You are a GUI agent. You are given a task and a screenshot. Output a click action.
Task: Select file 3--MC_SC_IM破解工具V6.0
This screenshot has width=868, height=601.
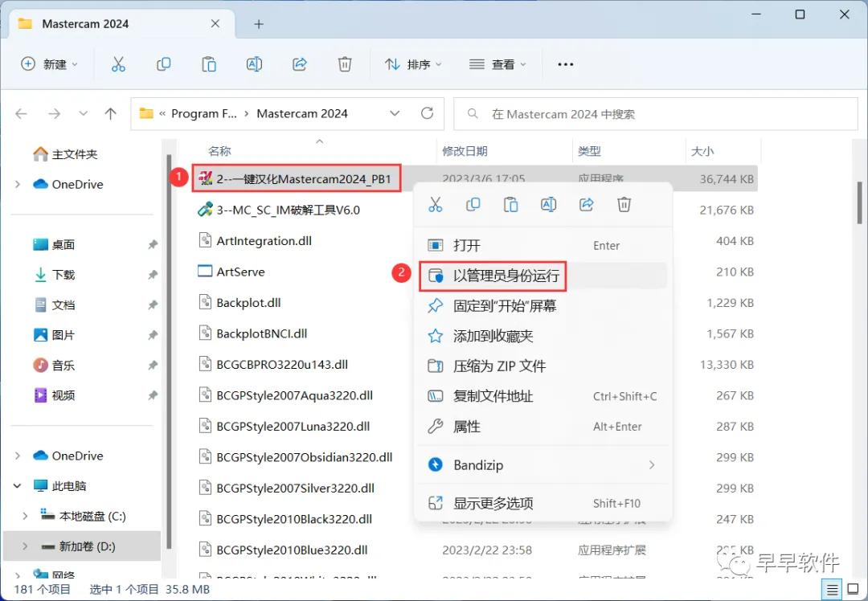click(279, 210)
